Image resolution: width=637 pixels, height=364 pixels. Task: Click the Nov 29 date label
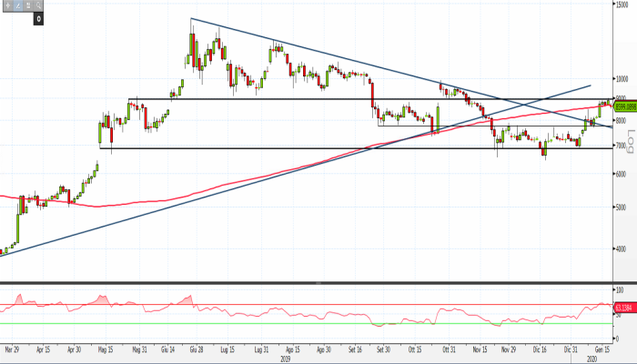pyautogui.click(x=509, y=349)
